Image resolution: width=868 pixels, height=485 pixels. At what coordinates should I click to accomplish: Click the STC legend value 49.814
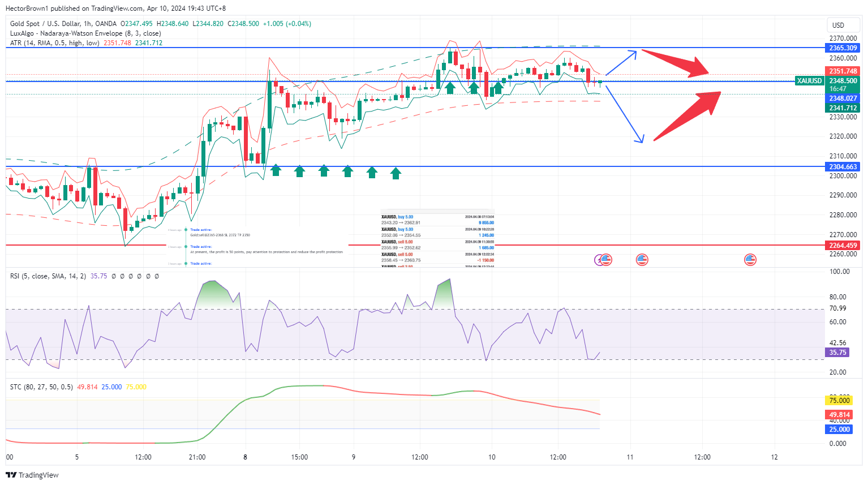tap(87, 387)
